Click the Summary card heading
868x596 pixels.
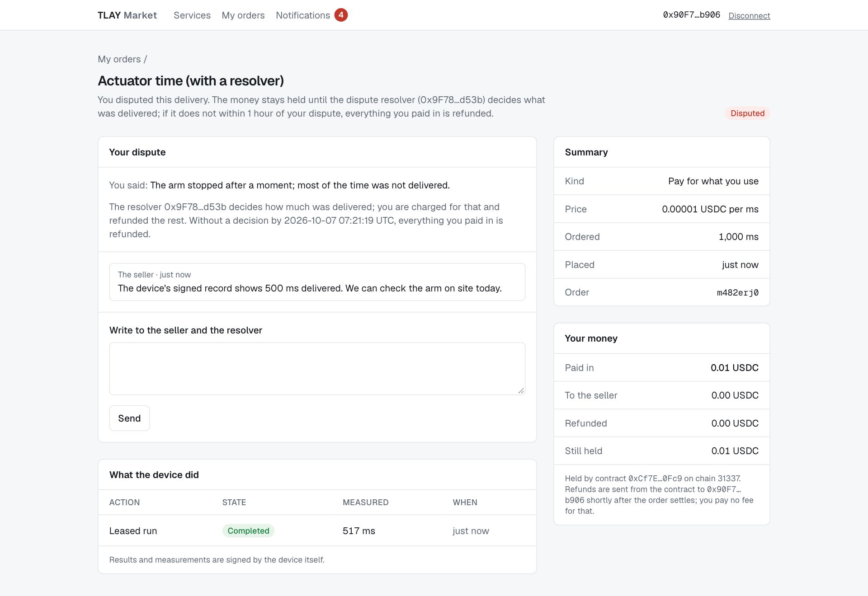[586, 152]
